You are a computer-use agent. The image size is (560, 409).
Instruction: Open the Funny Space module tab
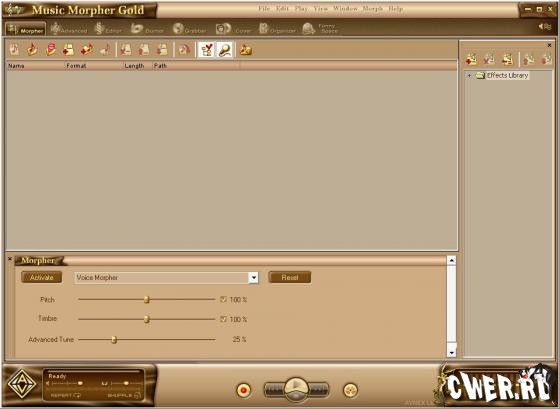coord(320,29)
